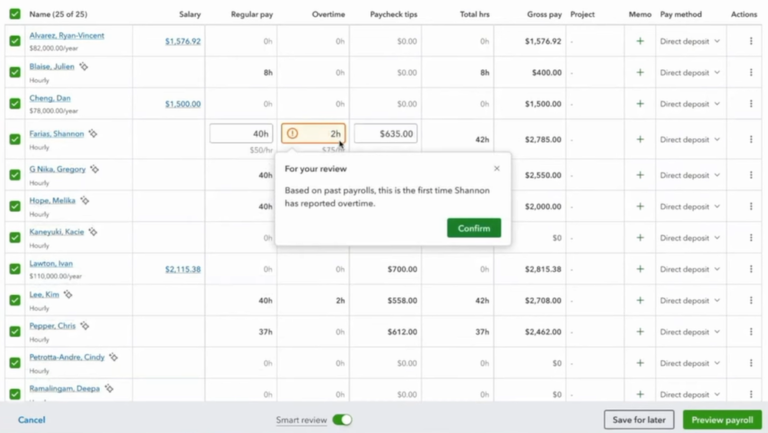The image size is (768, 433).
Task: Uncheck Alvarez, Ryan-Vincent row checkbox
Action: pyautogui.click(x=15, y=41)
